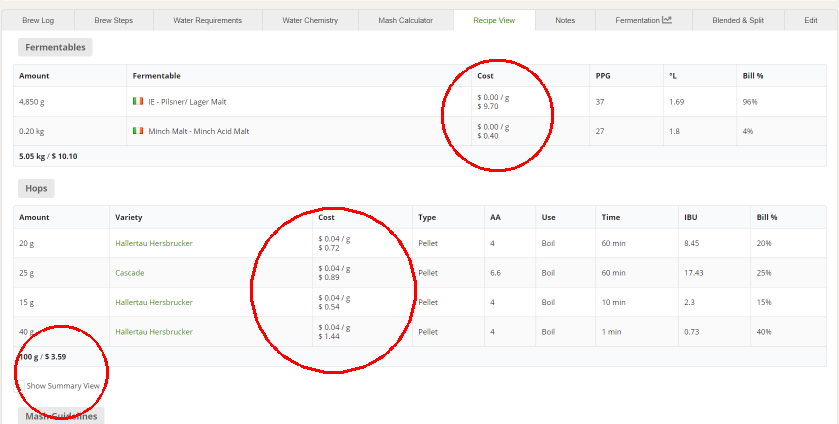Click the Irish flag beside Pilsner/Lager Malt

138,101
